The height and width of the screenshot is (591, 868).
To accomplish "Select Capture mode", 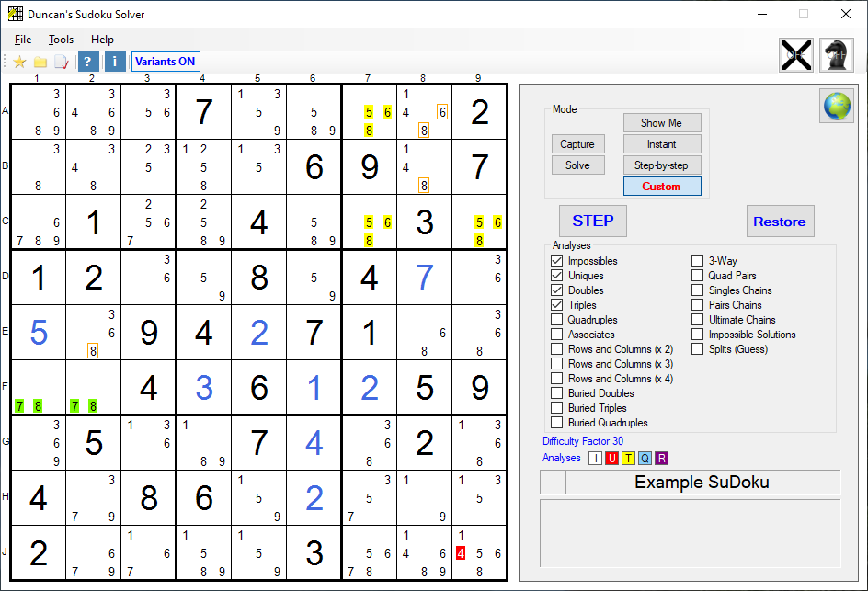I will point(577,144).
